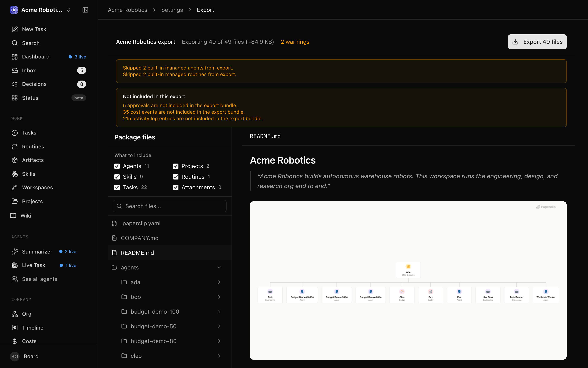This screenshot has height=368, width=588.
Task: Go to Settings breadcrumb
Action: (x=172, y=10)
